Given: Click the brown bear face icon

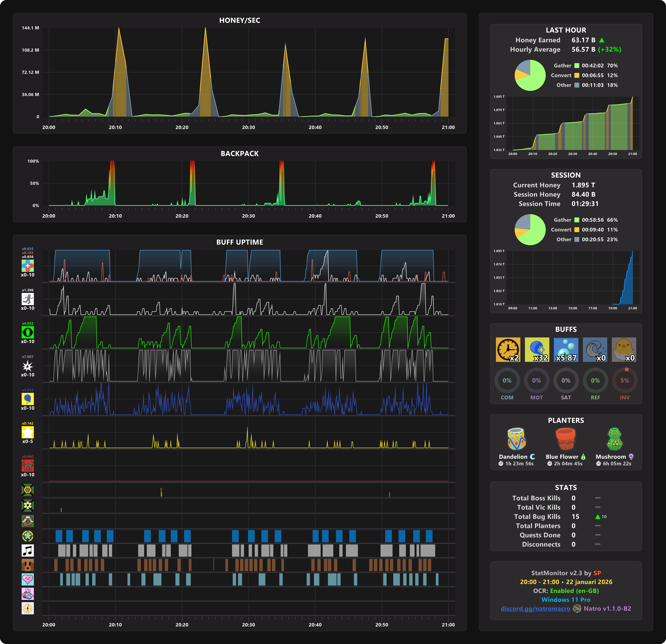Looking at the screenshot, I should pyautogui.click(x=28, y=565).
